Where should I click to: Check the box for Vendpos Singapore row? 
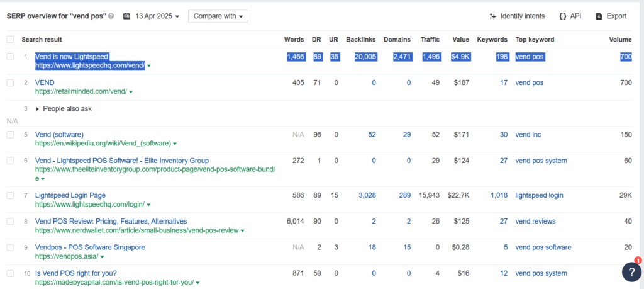(x=10, y=247)
